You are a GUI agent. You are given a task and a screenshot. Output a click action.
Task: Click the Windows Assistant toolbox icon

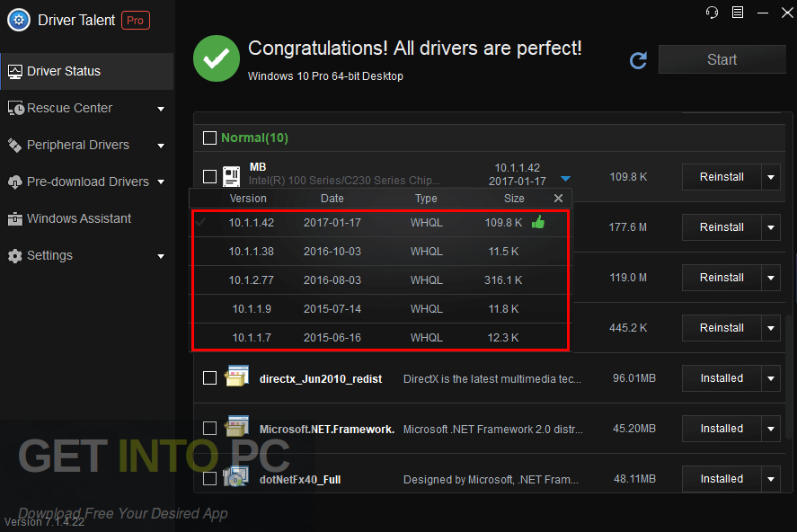click(15, 219)
